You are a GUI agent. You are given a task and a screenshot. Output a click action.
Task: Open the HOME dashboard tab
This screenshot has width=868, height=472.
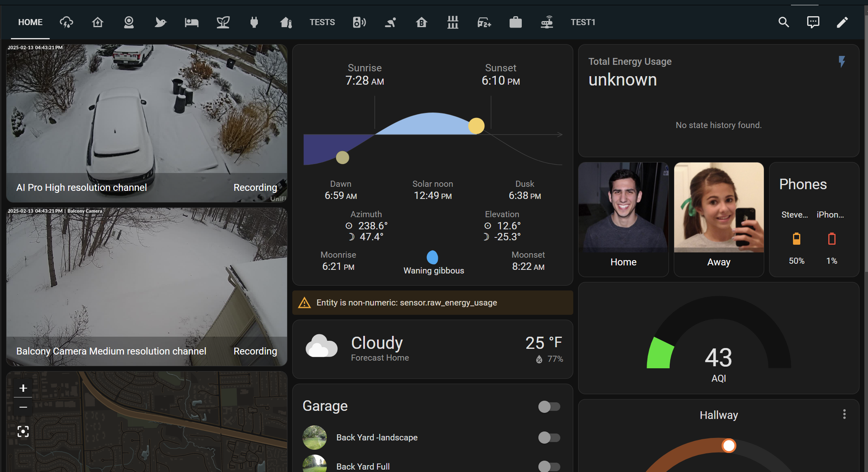click(x=30, y=22)
